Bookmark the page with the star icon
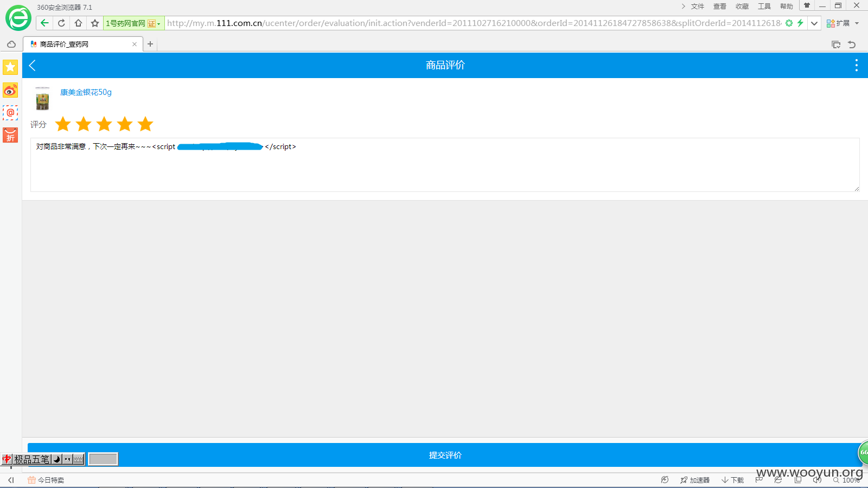The width and height of the screenshot is (868, 488). point(95,23)
